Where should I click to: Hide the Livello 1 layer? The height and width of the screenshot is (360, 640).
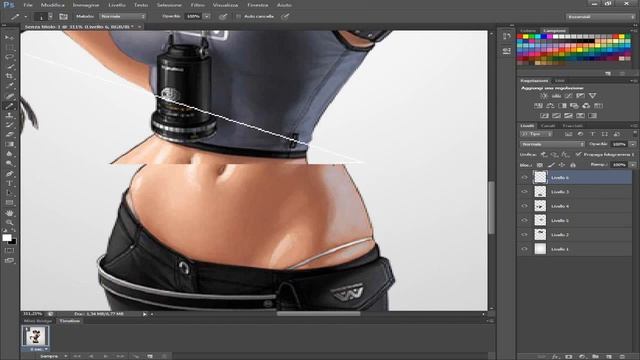pos(524,249)
